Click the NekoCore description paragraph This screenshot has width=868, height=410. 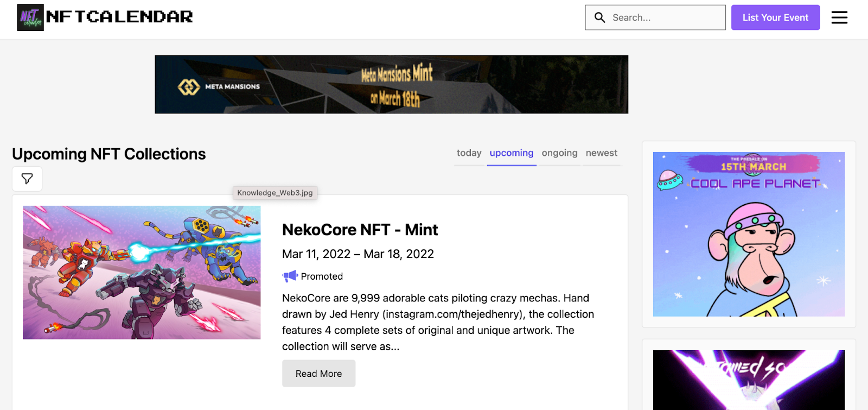click(438, 322)
